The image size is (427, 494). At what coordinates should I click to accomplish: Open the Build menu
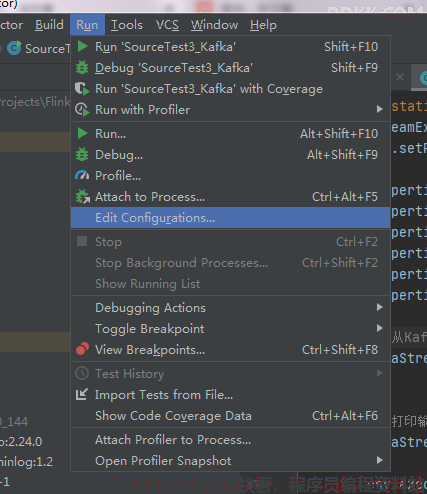tap(49, 25)
